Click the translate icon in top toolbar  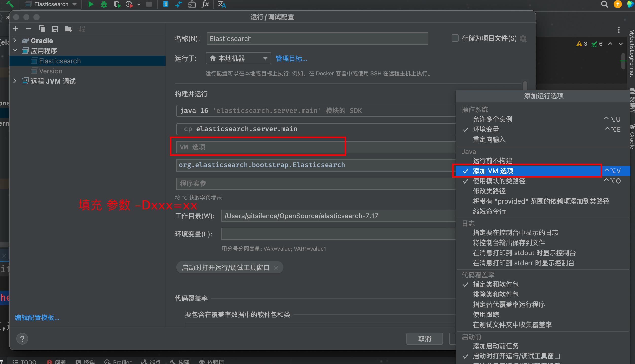(221, 4)
